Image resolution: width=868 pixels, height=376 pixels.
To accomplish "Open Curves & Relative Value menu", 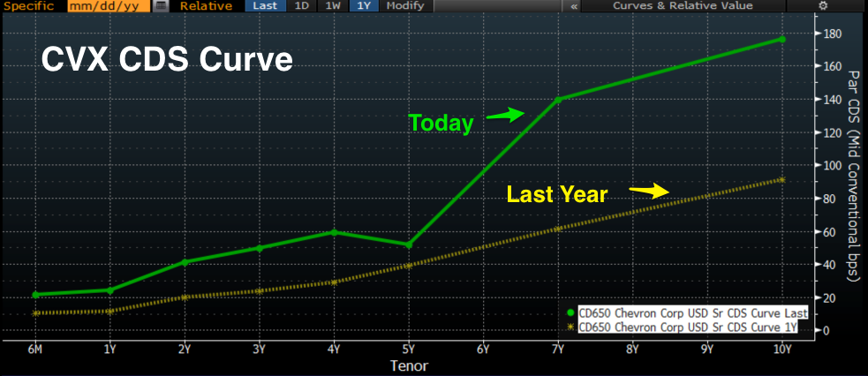I will pos(683,6).
